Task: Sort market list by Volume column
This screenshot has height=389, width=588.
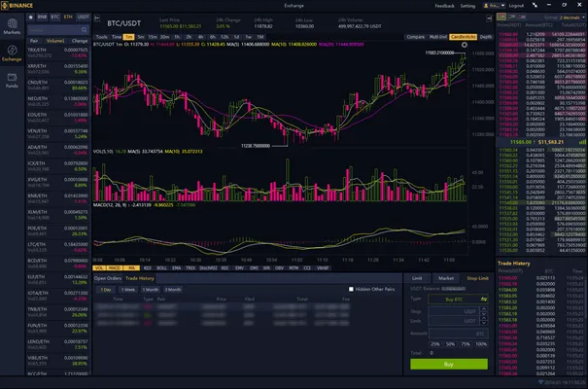Action: click(55, 41)
